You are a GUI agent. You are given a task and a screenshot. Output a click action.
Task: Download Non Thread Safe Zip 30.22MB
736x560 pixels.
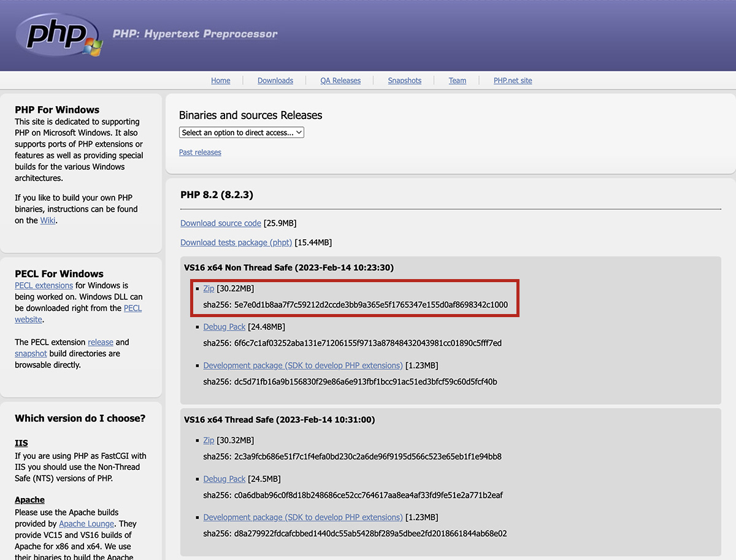tap(209, 288)
